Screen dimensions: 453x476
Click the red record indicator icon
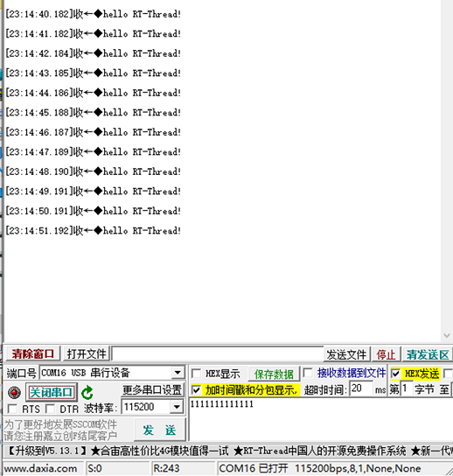coord(14,393)
